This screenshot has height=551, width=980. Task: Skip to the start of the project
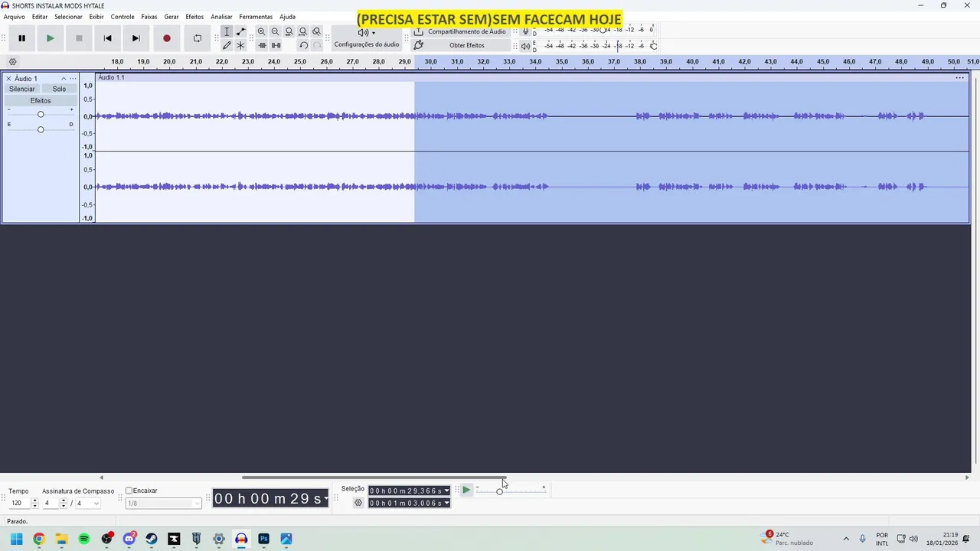(107, 38)
